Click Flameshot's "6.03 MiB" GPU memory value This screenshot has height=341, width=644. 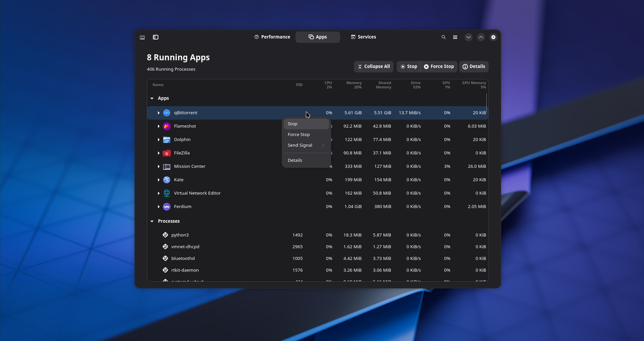click(476, 126)
